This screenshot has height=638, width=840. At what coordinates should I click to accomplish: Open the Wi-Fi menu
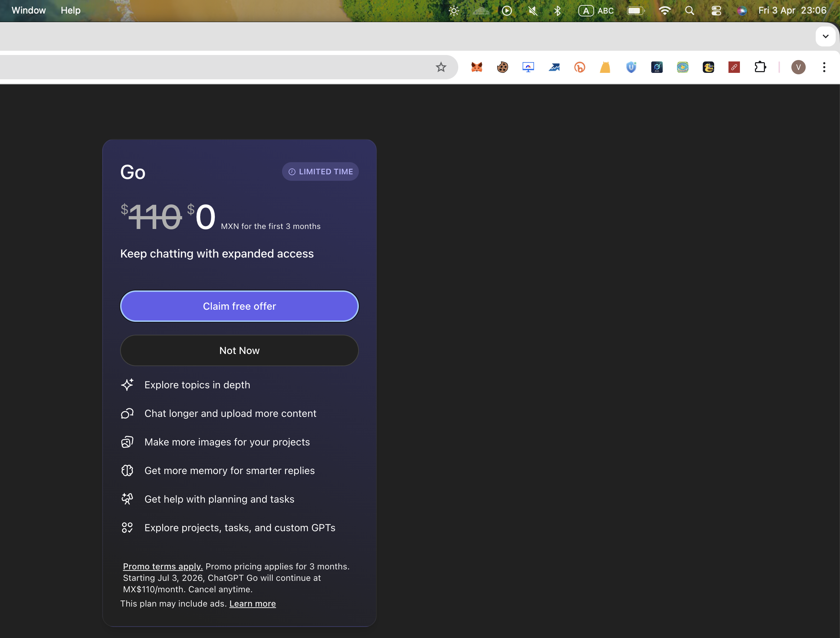(664, 11)
